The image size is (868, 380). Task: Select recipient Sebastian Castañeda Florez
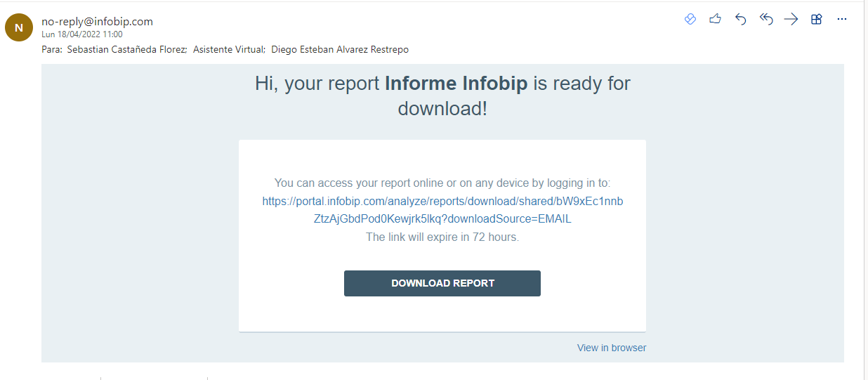(x=126, y=50)
